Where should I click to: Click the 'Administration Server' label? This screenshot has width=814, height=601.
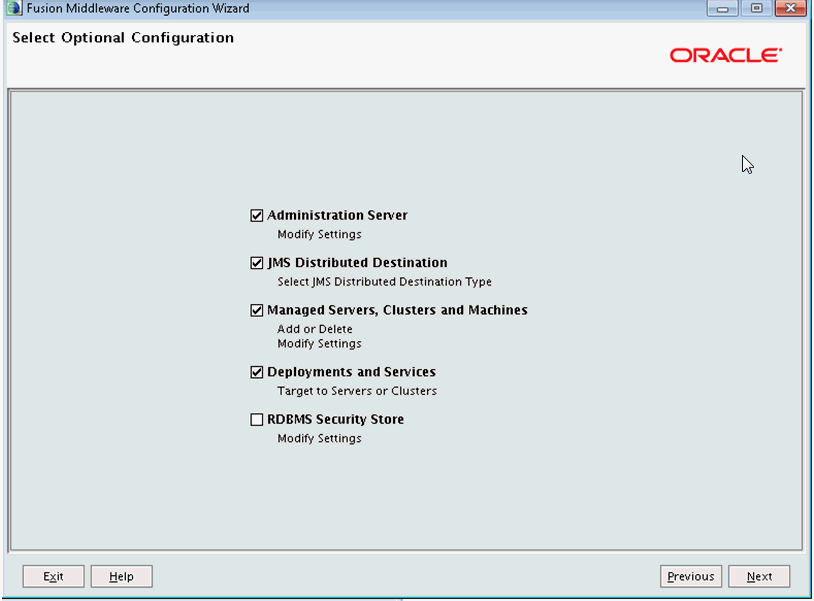point(337,215)
